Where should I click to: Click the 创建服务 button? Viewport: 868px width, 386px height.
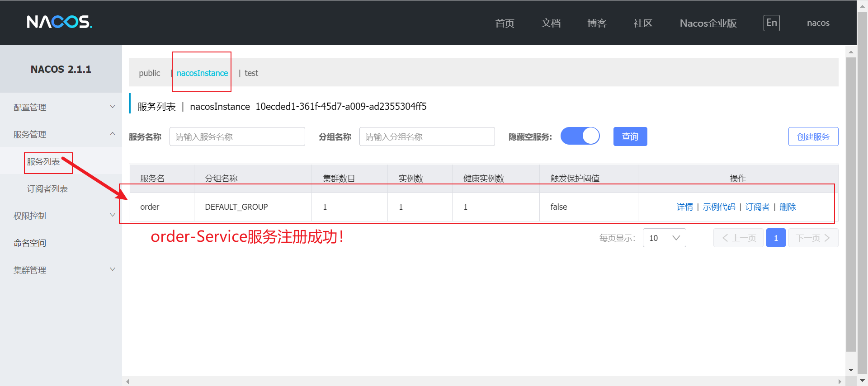point(813,137)
